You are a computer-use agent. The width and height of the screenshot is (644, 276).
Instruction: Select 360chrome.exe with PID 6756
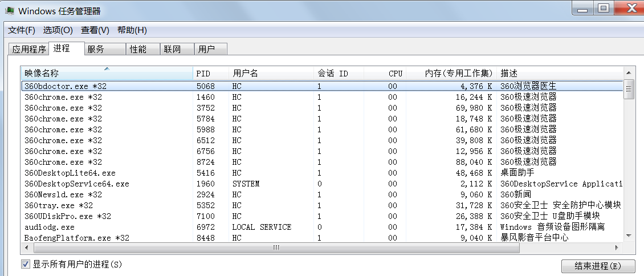pyautogui.click(x=322, y=151)
